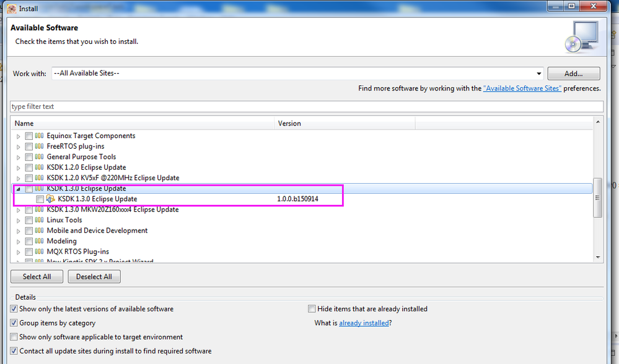Expand the FreeRTOS plug-ins node
Image resolution: width=619 pixels, height=364 pixels.
tap(18, 147)
